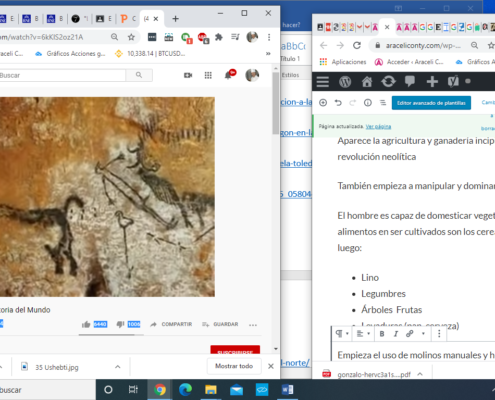This screenshot has width=495, height=400.
Task: Close the active YouTube tab
Action: tap(156, 19)
